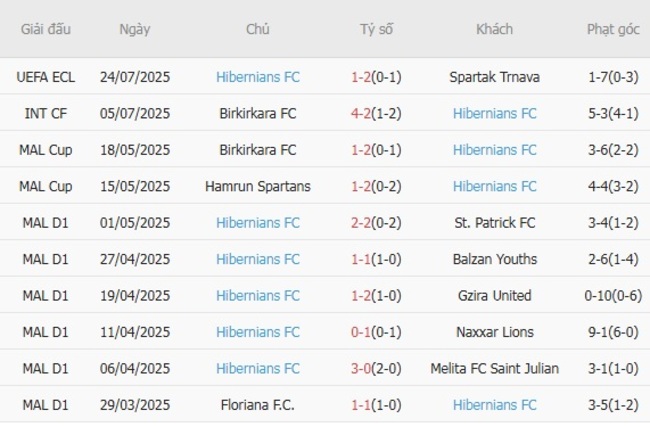This screenshot has width=650, height=427.
Task: Click the 0-1 score against Naxxar Lions
Action: (362, 332)
